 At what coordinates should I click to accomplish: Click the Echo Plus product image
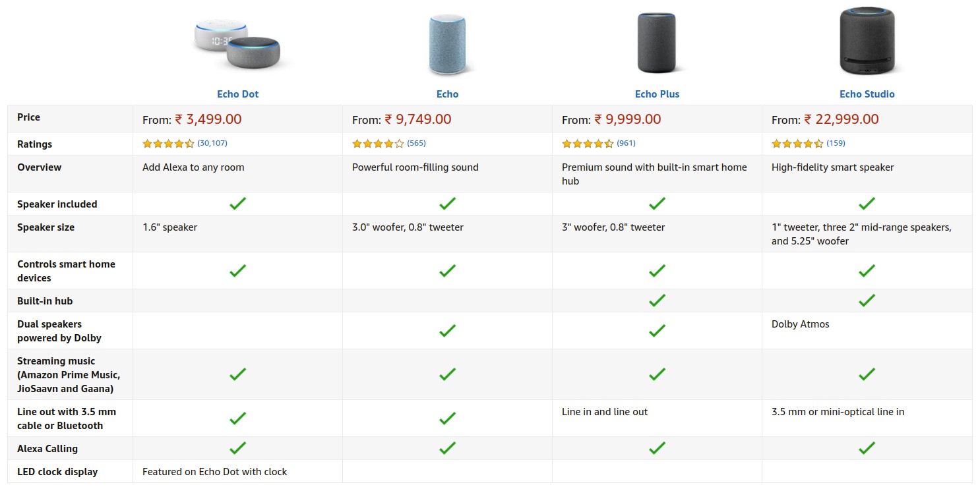[x=657, y=43]
